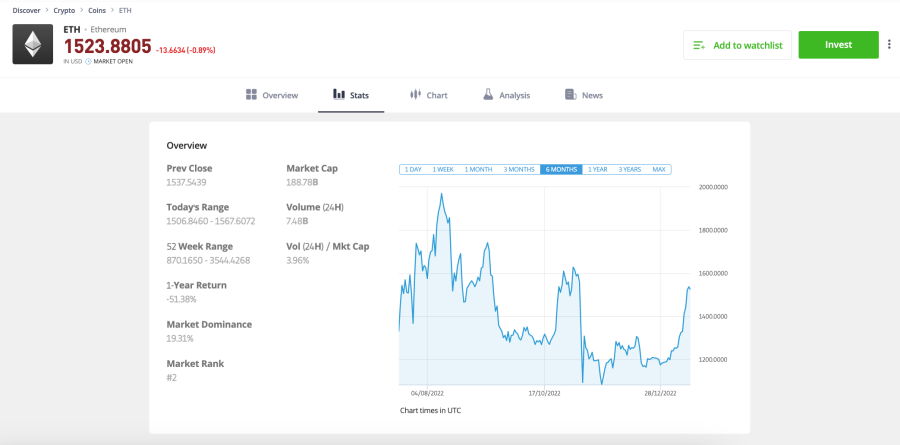This screenshot has height=445, width=900.
Task: Switch to the Overview tab
Action: (272, 95)
